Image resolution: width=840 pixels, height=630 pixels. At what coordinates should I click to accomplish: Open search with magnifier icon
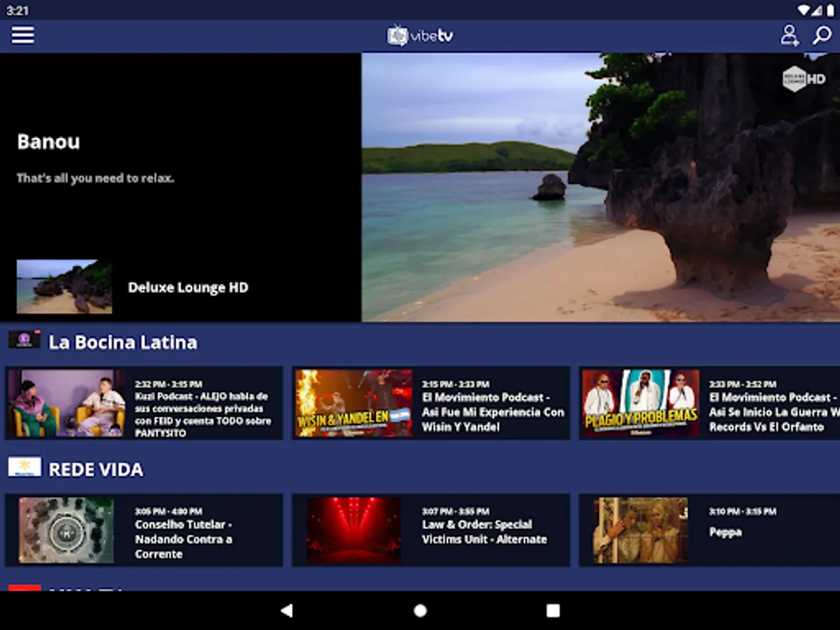[x=822, y=35]
